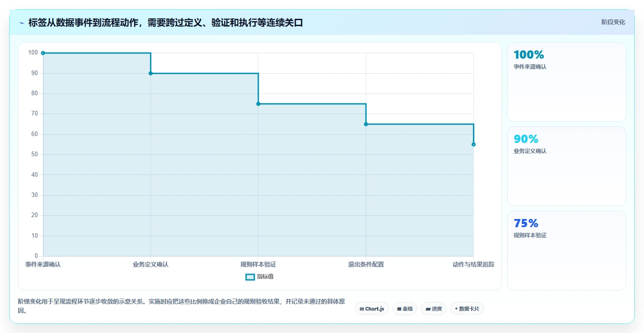The height and width of the screenshot is (333, 644).
Task: Click the y-axis value 100
Action: point(33,53)
